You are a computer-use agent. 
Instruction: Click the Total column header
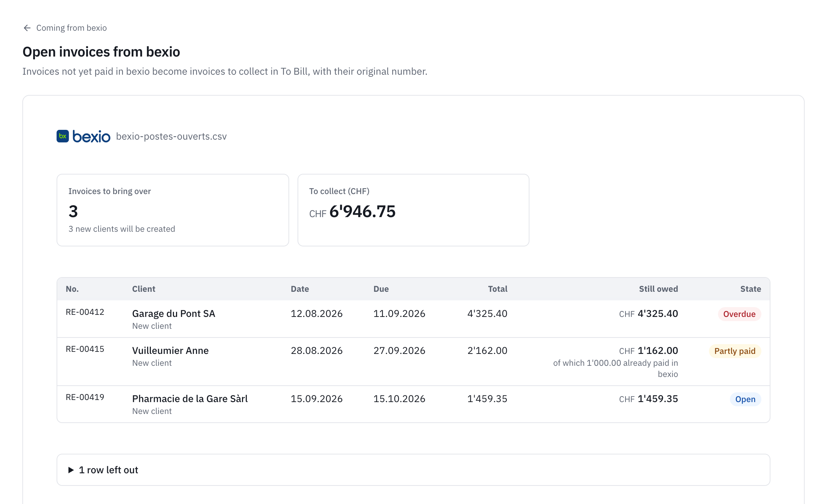(x=498, y=289)
